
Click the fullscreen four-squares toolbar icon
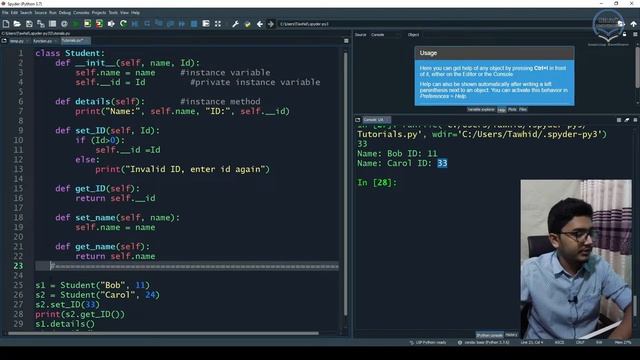(218, 24)
